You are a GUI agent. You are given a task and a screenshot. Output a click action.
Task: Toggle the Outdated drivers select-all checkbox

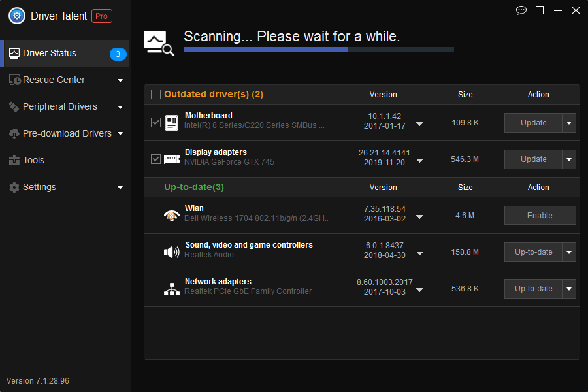coord(155,95)
